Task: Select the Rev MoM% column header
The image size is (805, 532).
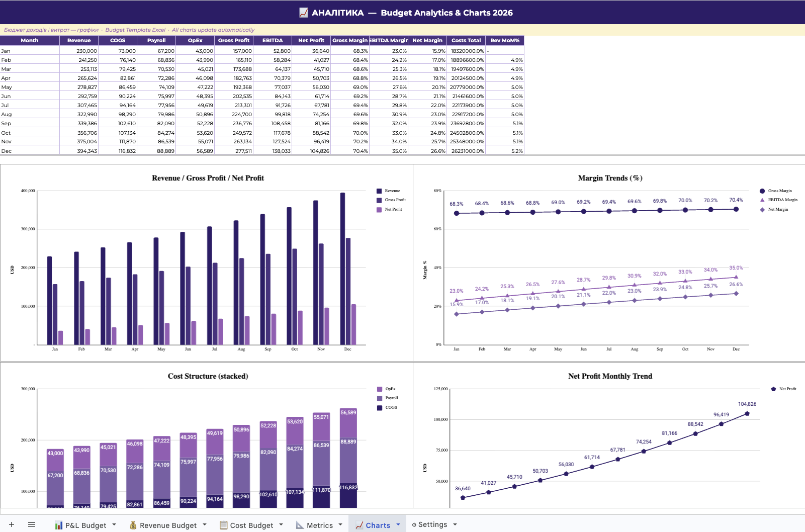Action: pyautogui.click(x=505, y=40)
